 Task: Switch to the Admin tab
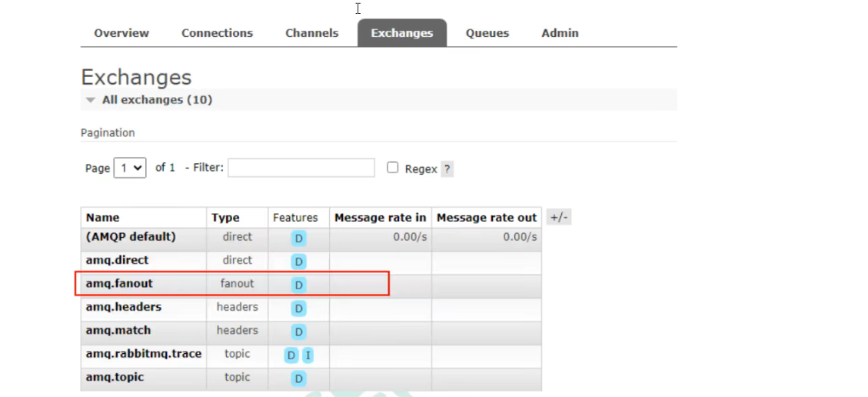tap(560, 33)
